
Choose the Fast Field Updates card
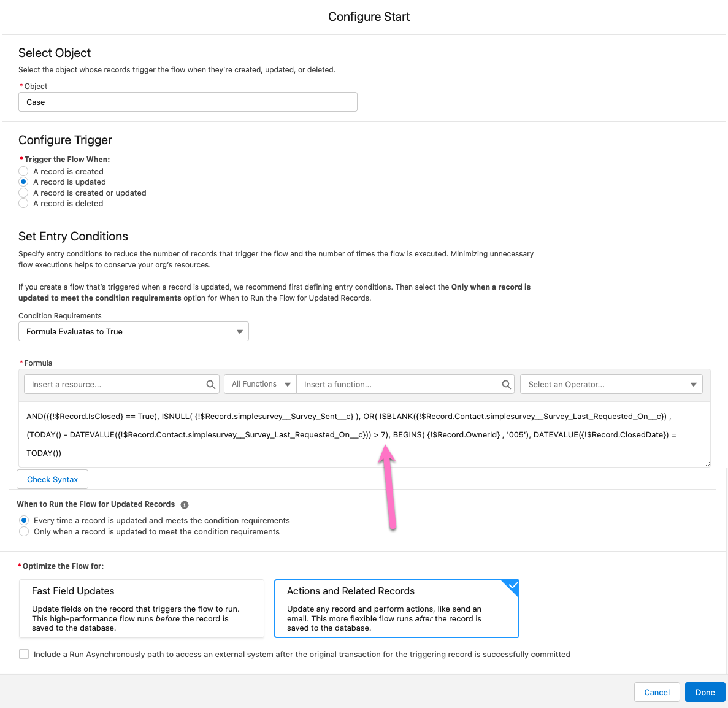tap(142, 609)
